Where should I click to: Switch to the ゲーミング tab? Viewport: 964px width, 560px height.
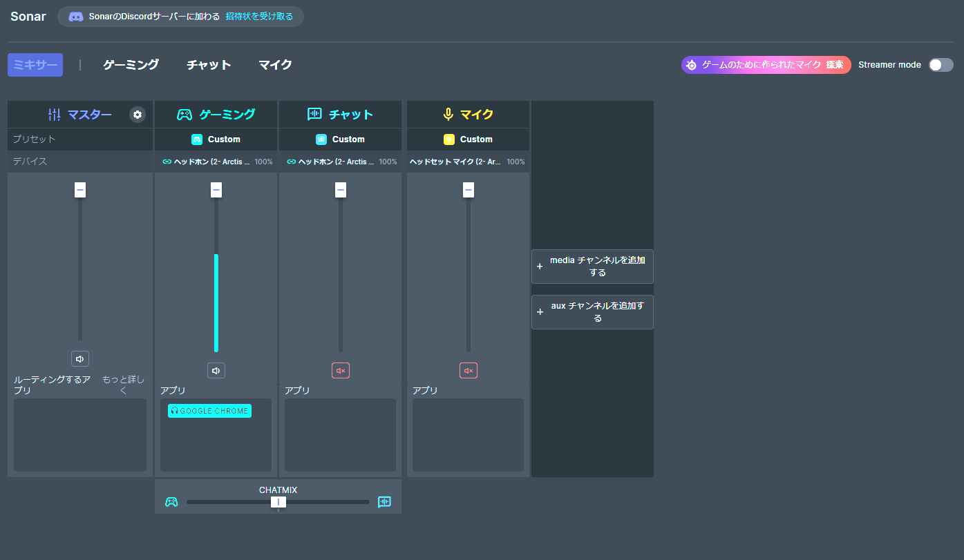pyautogui.click(x=131, y=65)
